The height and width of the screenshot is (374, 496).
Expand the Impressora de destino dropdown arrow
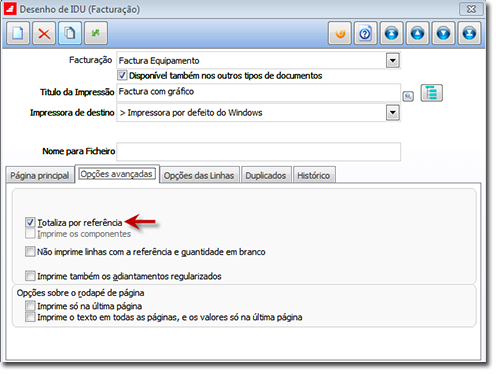[x=393, y=113]
